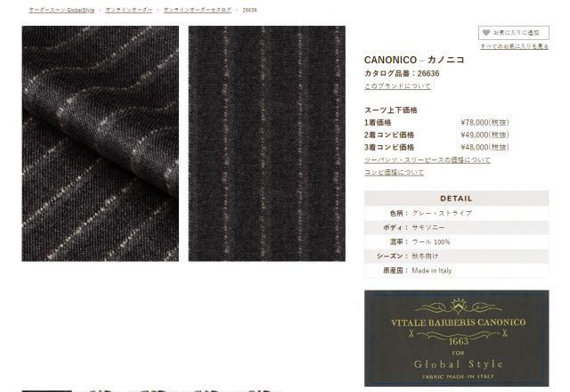Open the 'このブランドについて' brand info link

click(x=397, y=86)
